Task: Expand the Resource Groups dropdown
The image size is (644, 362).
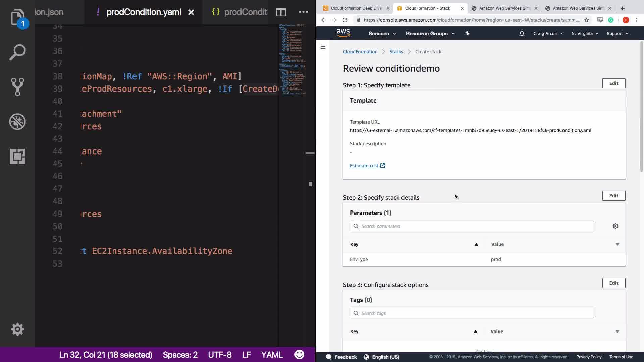Action: click(x=430, y=34)
